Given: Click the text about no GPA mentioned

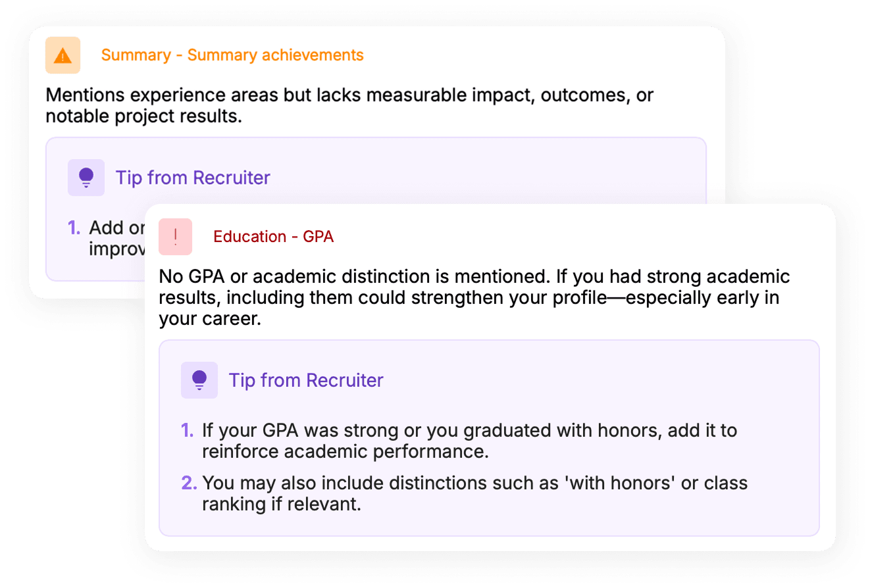Looking at the screenshot, I should (x=474, y=297).
